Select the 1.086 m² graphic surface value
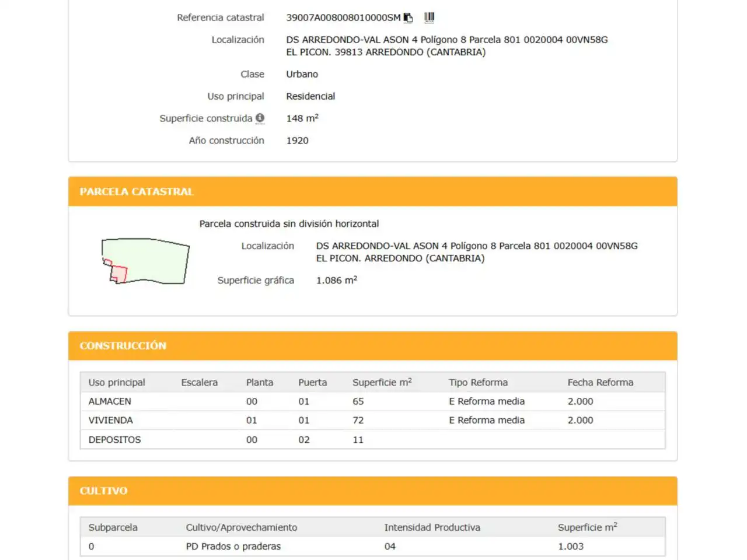The height and width of the screenshot is (560, 747). [x=337, y=280]
